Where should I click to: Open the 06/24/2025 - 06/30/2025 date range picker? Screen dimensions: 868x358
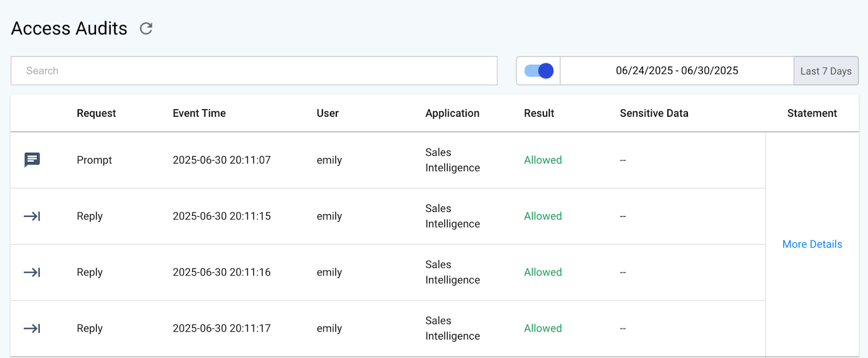(x=676, y=71)
